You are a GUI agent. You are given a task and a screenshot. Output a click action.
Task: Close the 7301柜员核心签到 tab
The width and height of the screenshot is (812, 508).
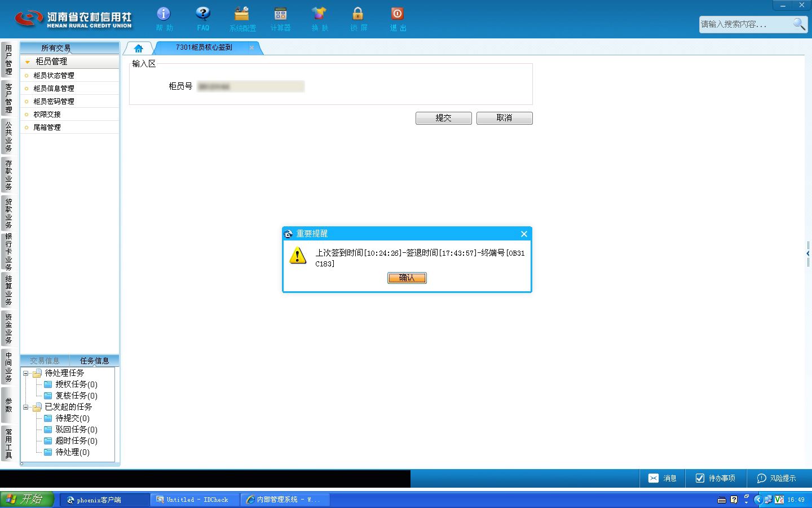251,47
